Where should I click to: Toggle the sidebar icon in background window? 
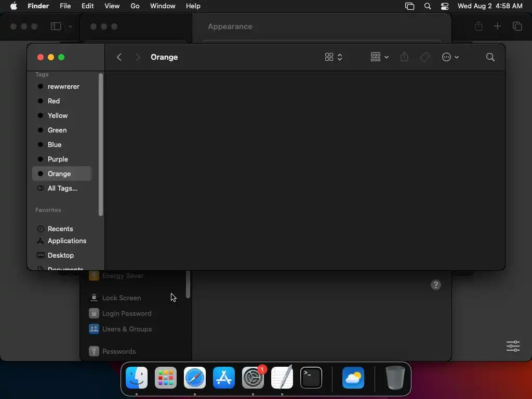click(56, 26)
